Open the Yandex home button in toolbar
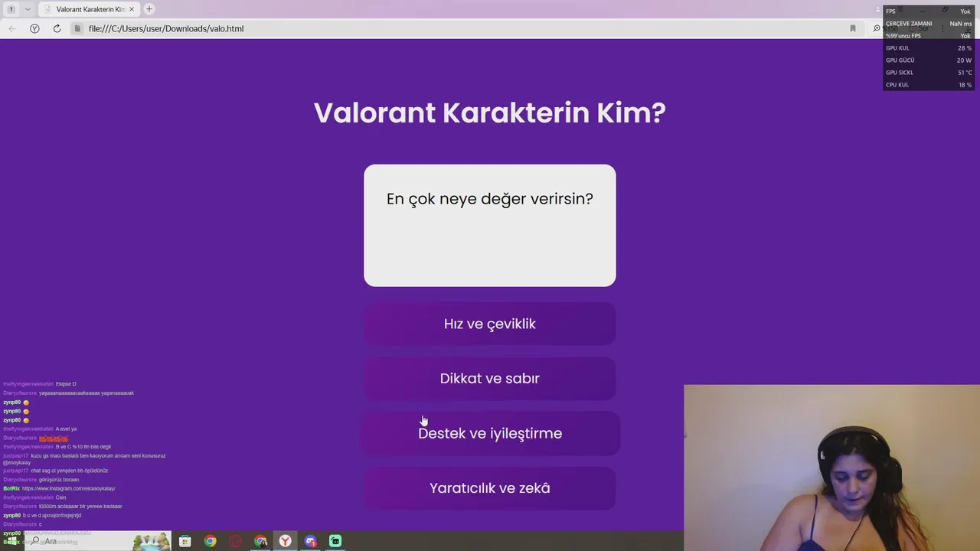 (x=34, y=28)
